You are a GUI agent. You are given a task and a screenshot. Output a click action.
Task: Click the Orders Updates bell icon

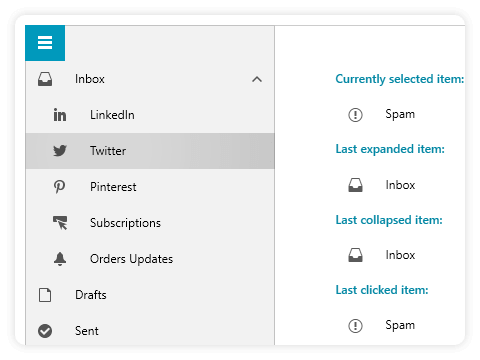point(60,259)
